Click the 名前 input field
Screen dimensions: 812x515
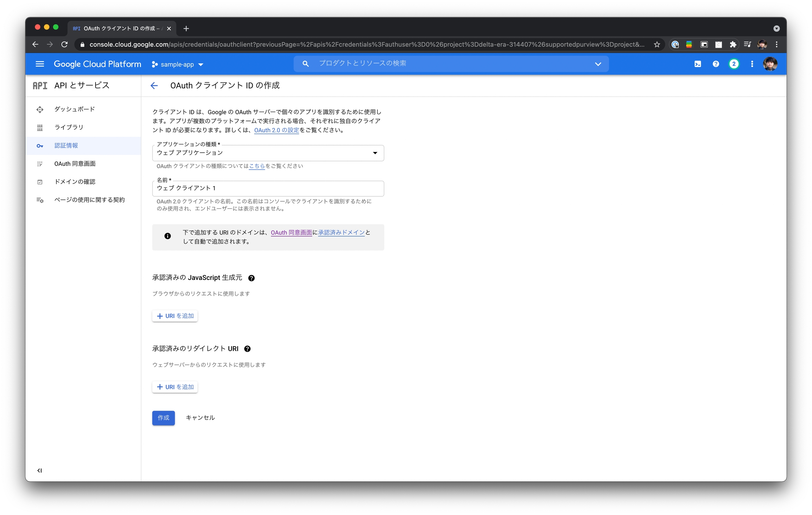click(268, 189)
